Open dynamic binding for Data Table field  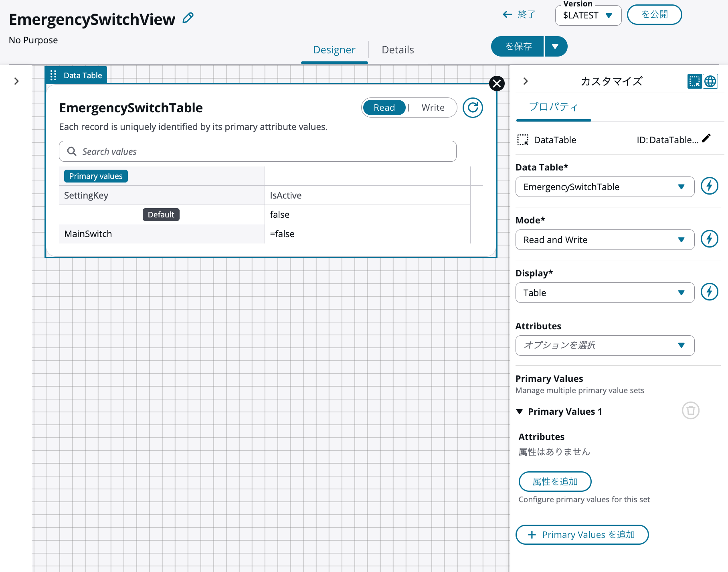pos(709,186)
